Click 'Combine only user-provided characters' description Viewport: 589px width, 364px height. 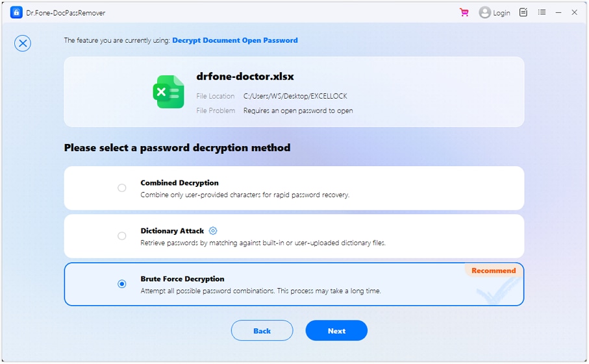[x=245, y=195]
